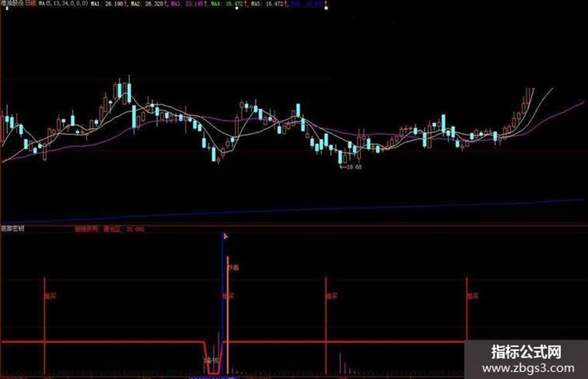The image size is (588, 379).
Task: Click the 30.000 value in indicator header
Action: 134,229
